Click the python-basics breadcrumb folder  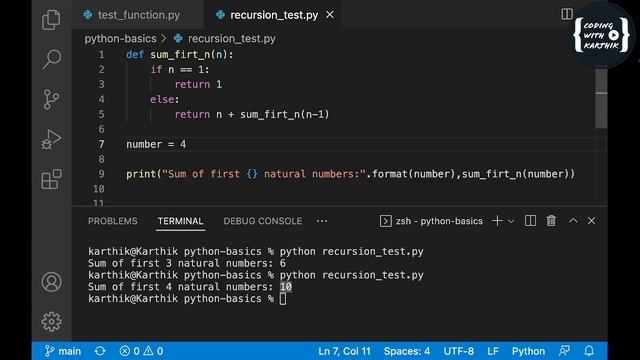[x=120, y=39]
